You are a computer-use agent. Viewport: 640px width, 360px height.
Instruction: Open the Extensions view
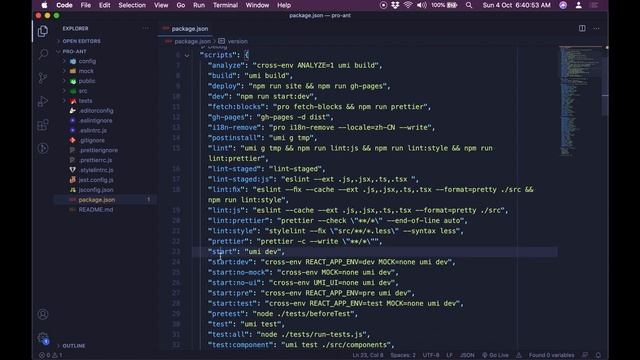[x=42, y=125]
